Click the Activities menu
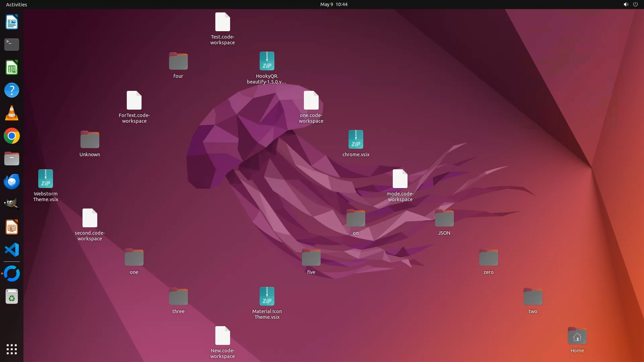 pos(16,4)
